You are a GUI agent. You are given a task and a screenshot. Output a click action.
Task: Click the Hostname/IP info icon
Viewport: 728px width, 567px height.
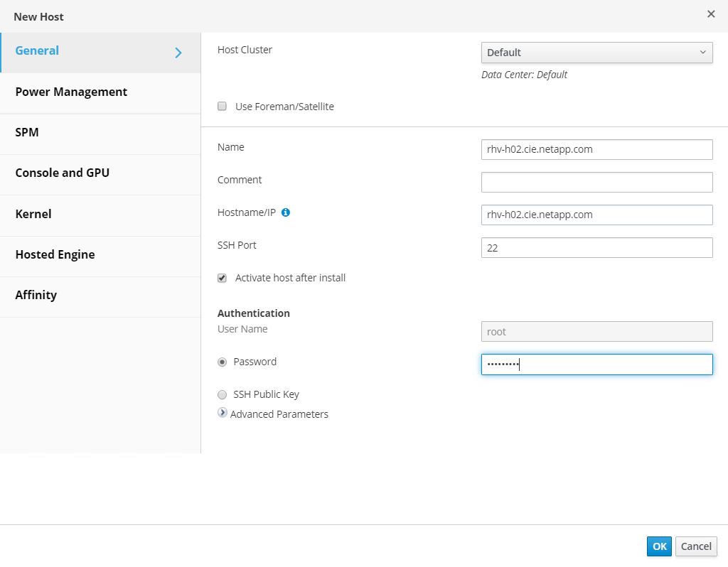pyautogui.click(x=286, y=212)
